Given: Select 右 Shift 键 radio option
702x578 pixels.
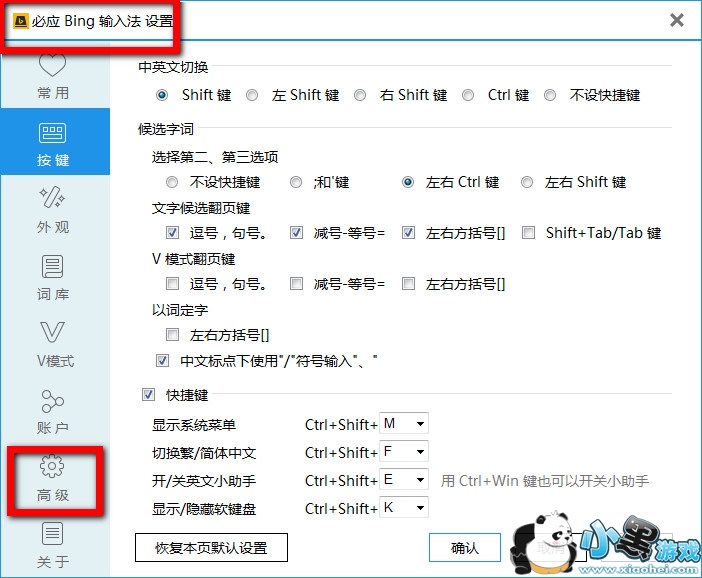Looking at the screenshot, I should 360,95.
